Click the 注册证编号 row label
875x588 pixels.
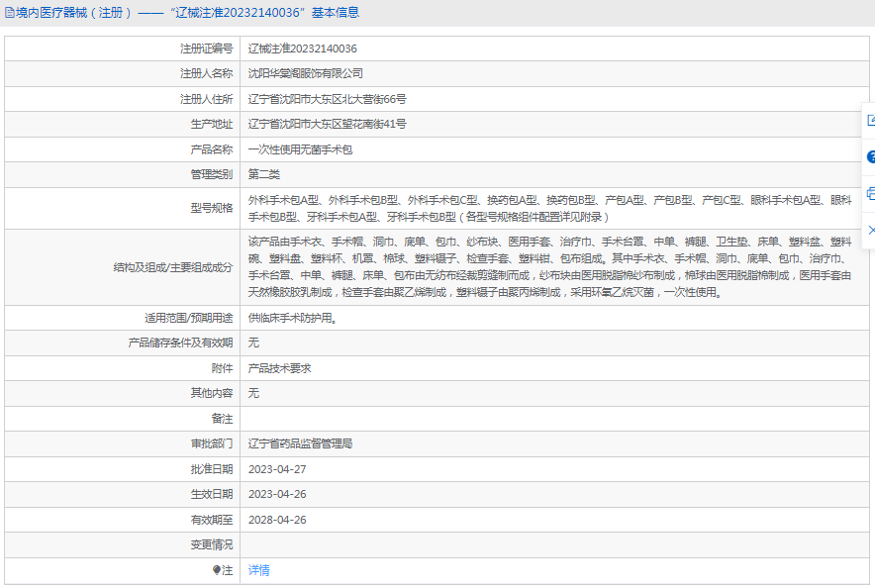(x=207, y=49)
